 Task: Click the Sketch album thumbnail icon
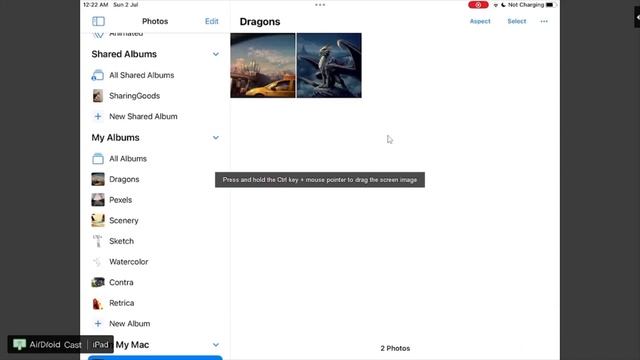[98, 241]
